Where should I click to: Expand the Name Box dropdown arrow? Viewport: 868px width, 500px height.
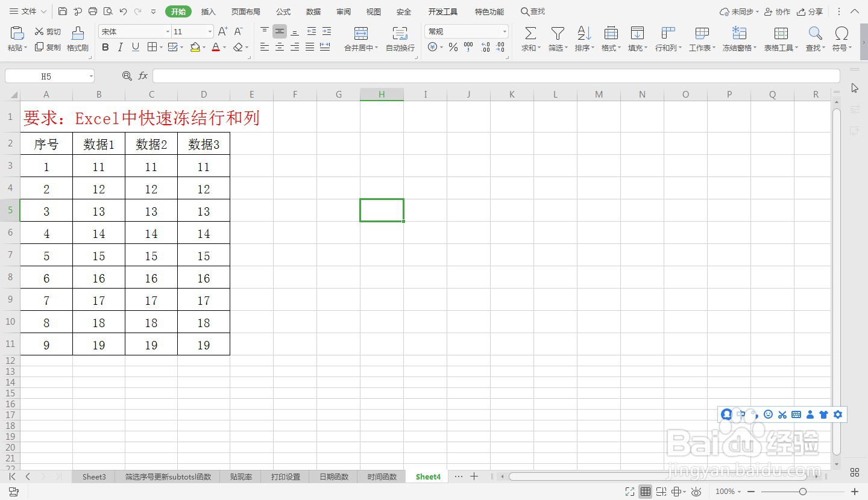(x=91, y=77)
